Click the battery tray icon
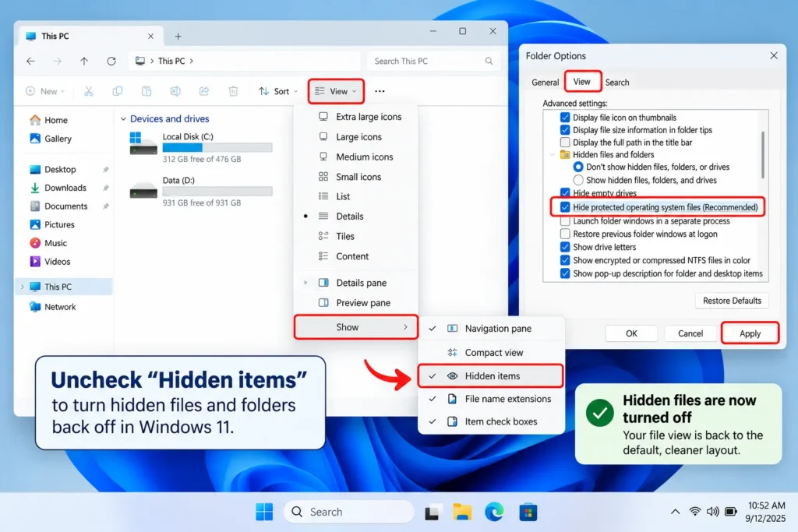Viewport: 798px width, 532px height. [x=731, y=512]
